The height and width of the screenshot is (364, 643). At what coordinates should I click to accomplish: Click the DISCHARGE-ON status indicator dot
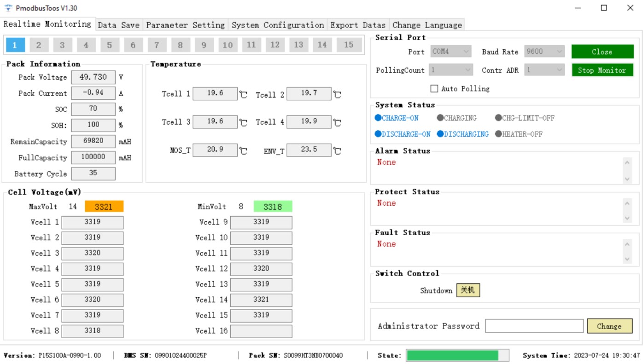click(378, 134)
